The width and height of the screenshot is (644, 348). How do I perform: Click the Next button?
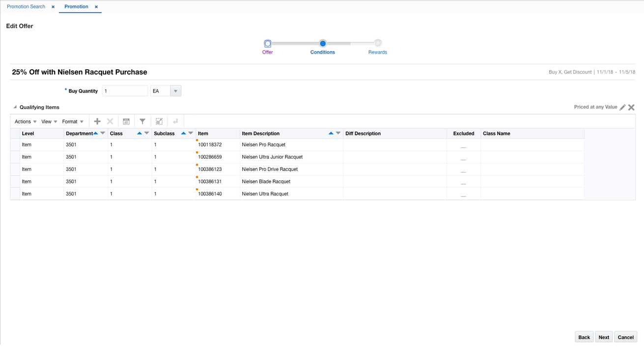[x=604, y=337]
